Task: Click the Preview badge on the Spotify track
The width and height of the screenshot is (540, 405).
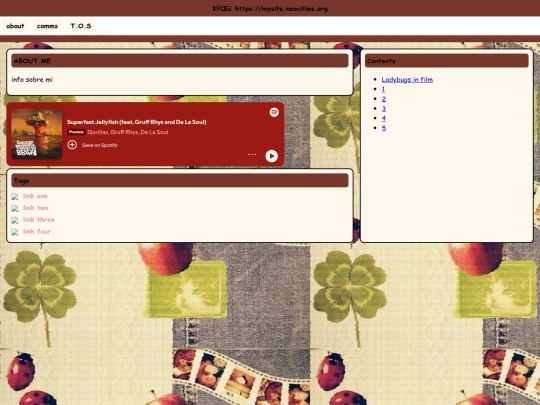Action: (76, 132)
